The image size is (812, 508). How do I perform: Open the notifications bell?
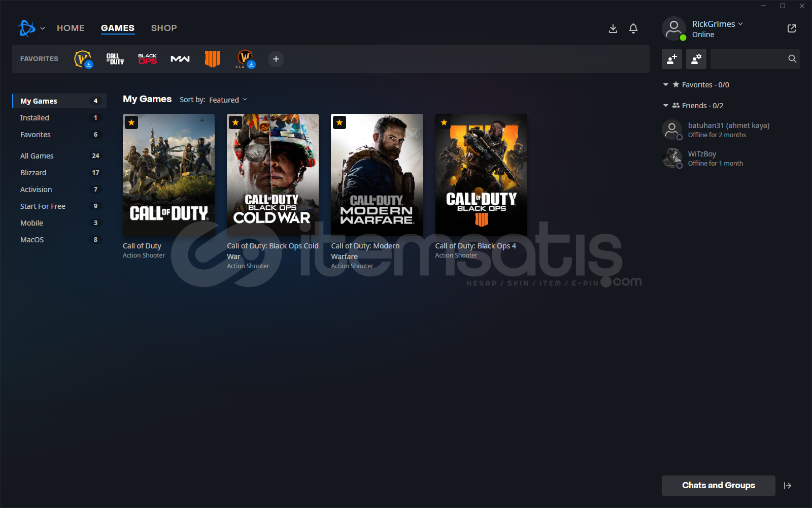point(633,28)
